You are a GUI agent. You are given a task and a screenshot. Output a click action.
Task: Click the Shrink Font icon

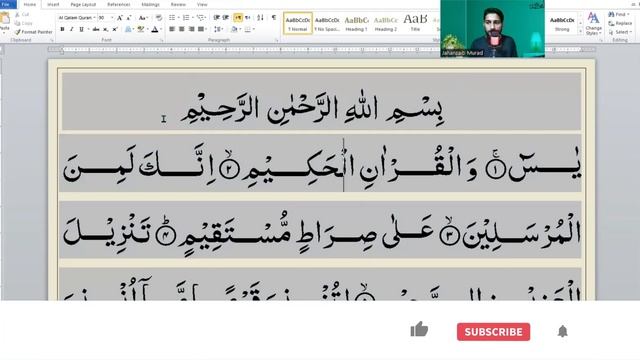(x=129, y=18)
